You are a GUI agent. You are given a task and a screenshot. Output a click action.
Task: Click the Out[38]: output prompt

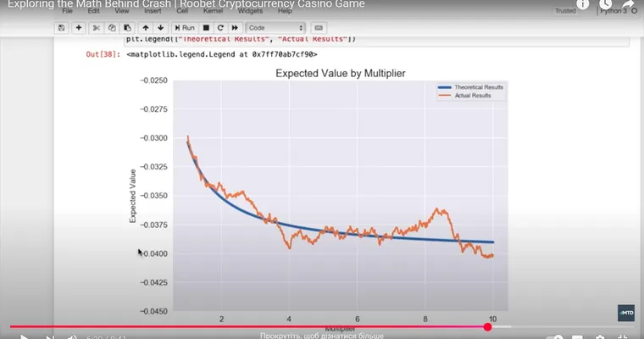coord(103,54)
